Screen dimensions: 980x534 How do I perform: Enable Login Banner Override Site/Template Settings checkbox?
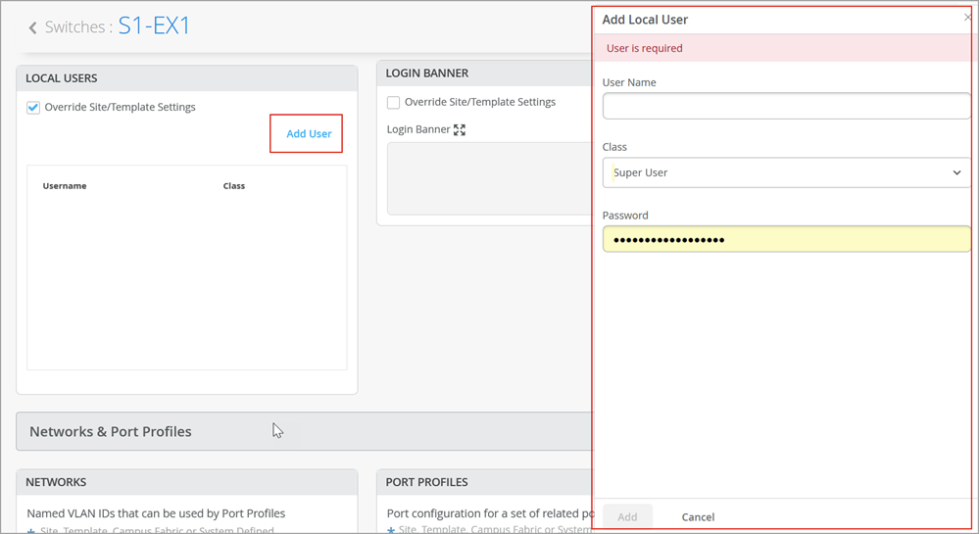393,103
